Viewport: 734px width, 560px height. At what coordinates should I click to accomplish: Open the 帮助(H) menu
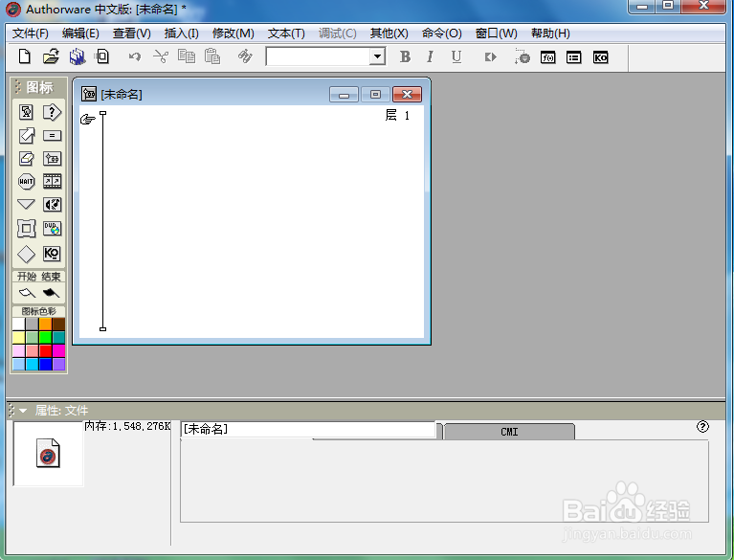pyautogui.click(x=550, y=34)
